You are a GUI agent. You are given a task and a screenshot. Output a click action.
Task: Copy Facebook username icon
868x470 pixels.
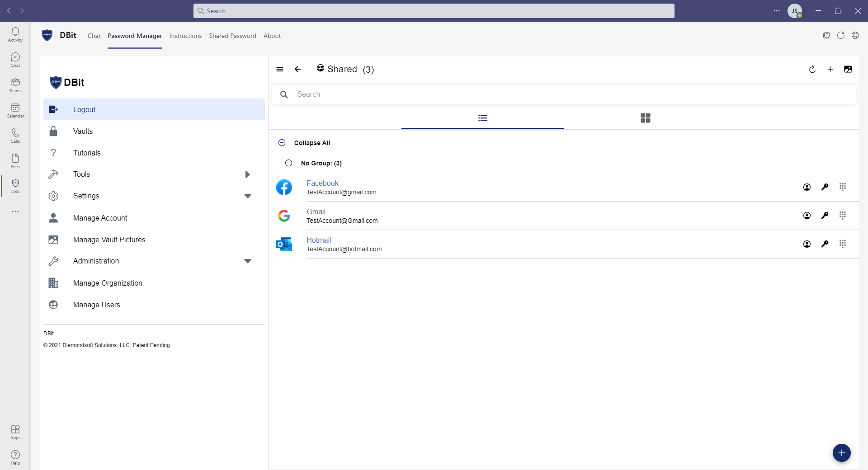click(x=807, y=187)
